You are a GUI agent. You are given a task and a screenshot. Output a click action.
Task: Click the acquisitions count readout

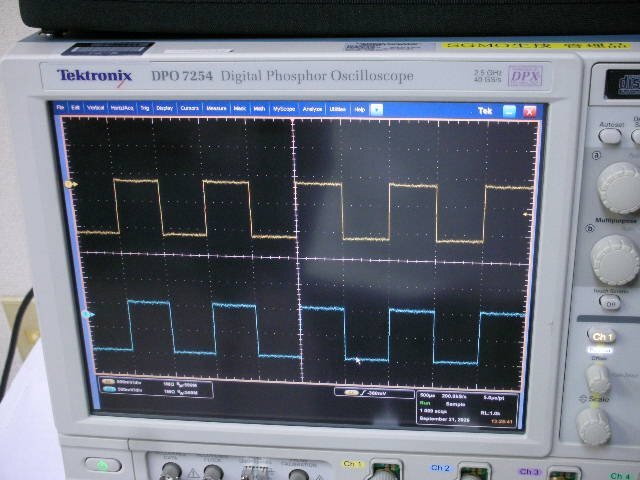point(433,411)
